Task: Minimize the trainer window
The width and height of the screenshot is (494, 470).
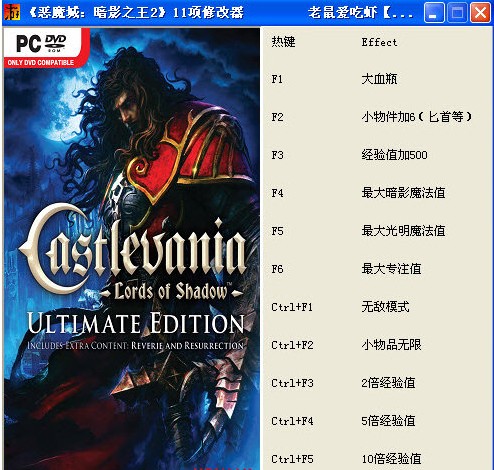Action: click(x=434, y=13)
